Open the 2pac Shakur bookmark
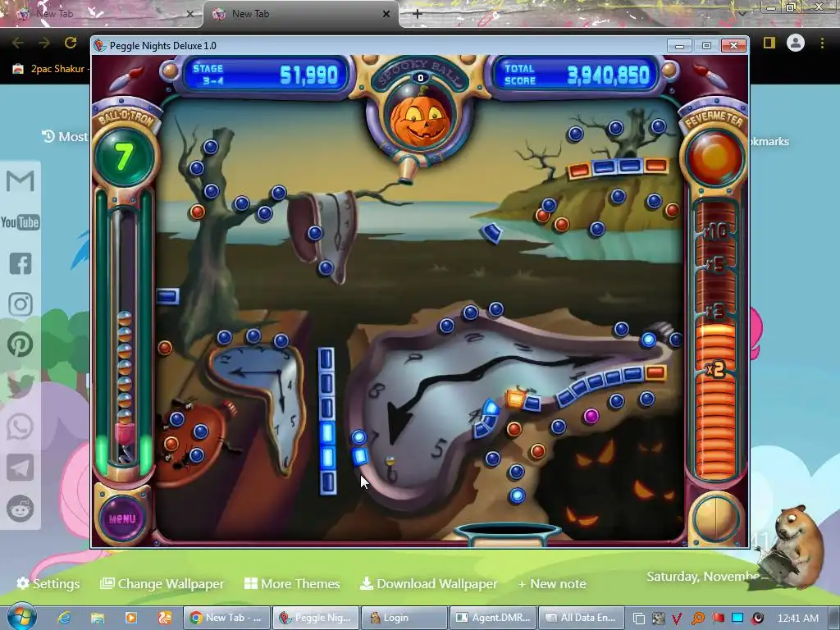Screen dimensions: 840x630 [x=49, y=69]
